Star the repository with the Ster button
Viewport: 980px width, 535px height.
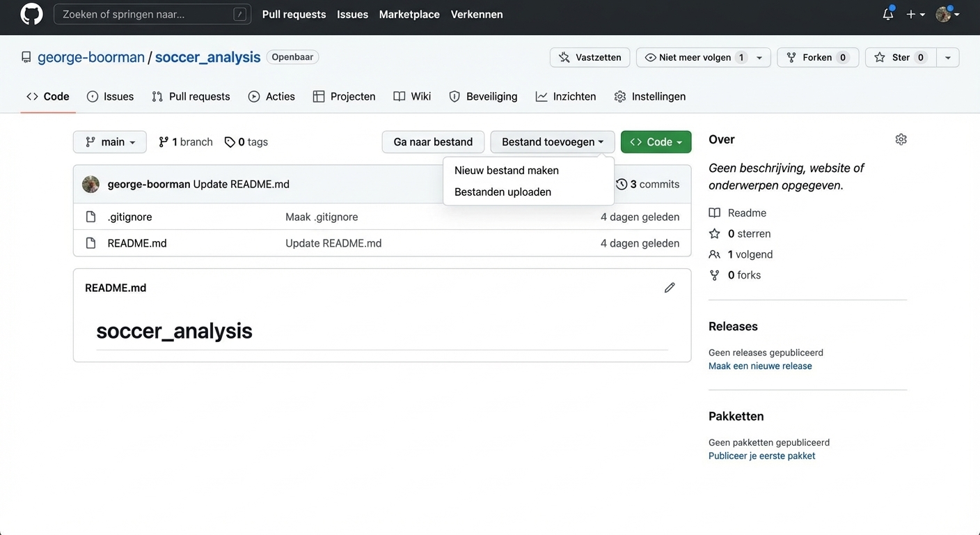[899, 57]
